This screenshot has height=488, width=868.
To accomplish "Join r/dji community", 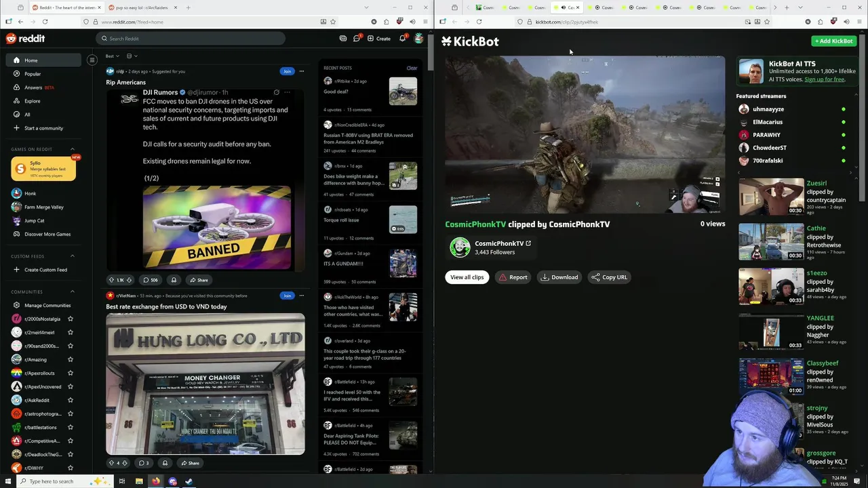I will [287, 71].
